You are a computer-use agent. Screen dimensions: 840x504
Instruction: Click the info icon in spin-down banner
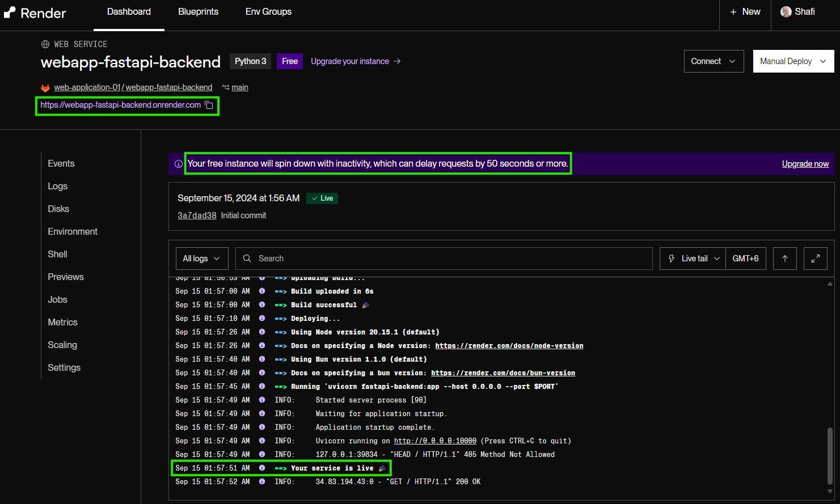pos(178,164)
